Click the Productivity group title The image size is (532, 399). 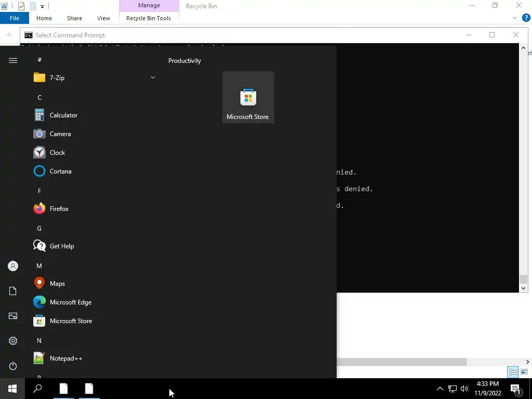[184, 61]
